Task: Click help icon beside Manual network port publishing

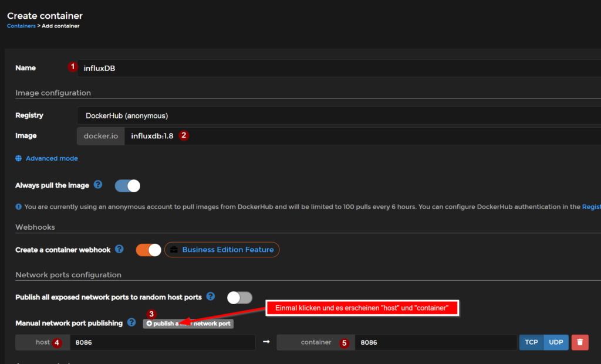Action: pos(131,322)
